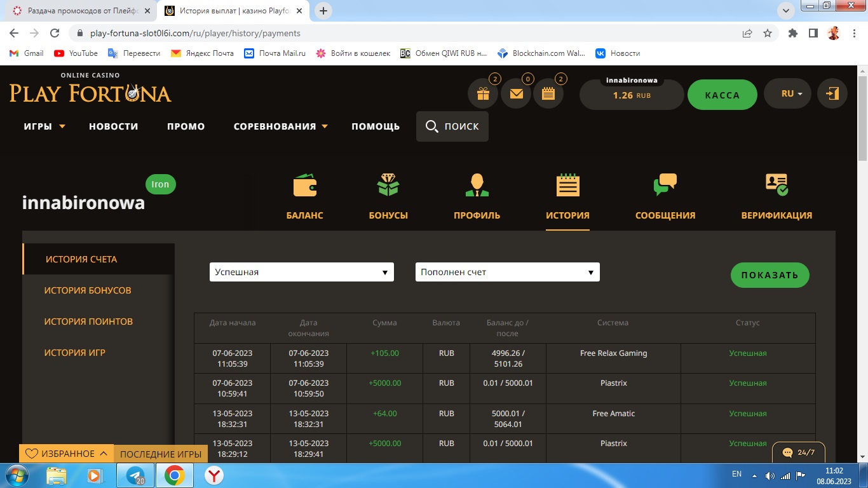Expand the Избранное panel
The height and width of the screenshot is (488, 868).
pyautogui.click(x=67, y=454)
